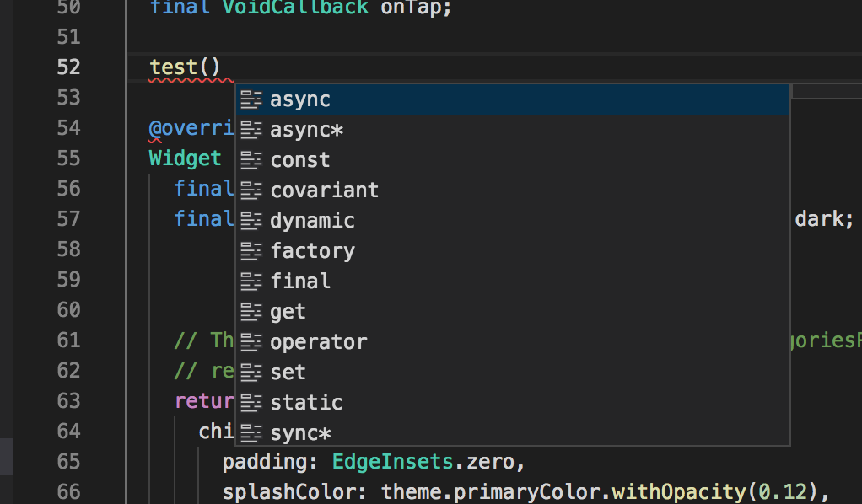Click the keyword icon next to final suggestion
862x504 pixels.
(x=251, y=281)
